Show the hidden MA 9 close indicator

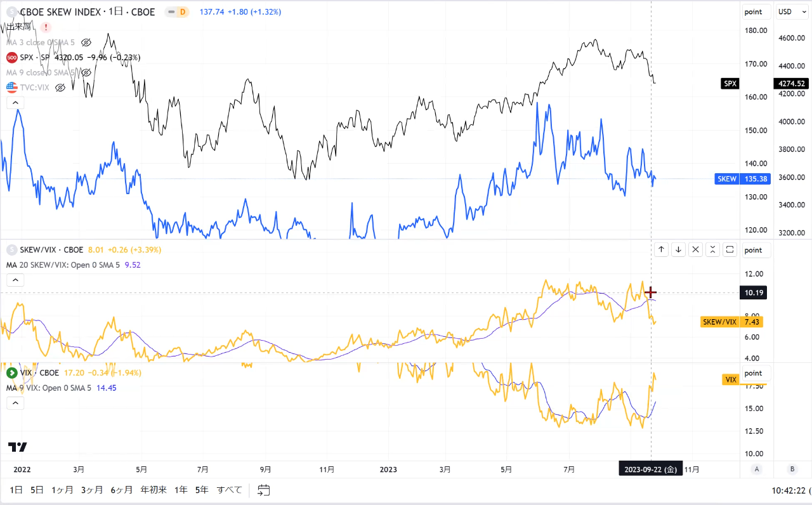(x=86, y=73)
